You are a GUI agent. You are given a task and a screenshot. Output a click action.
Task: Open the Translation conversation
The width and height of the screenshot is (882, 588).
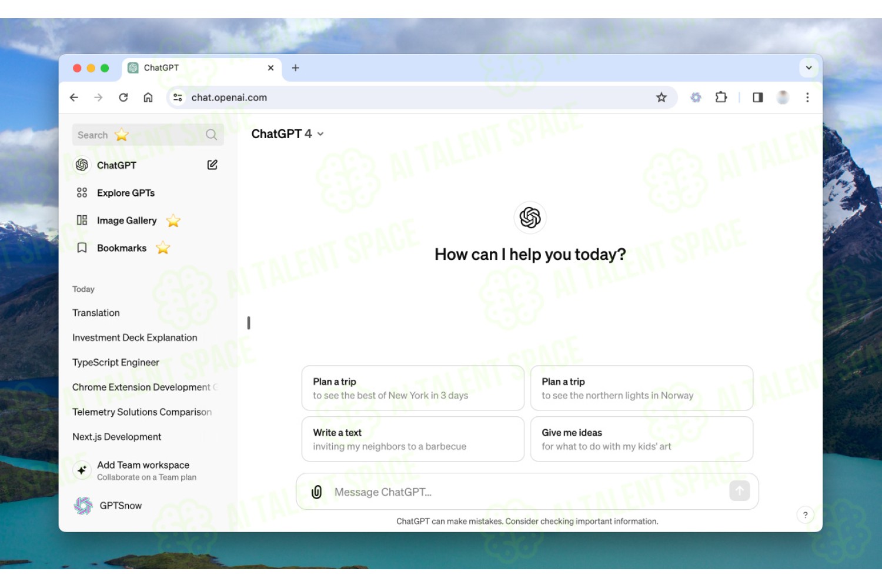click(x=96, y=313)
